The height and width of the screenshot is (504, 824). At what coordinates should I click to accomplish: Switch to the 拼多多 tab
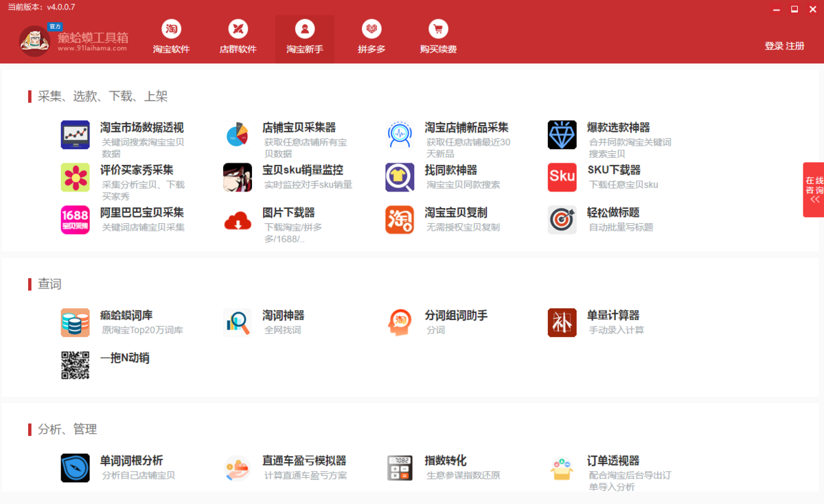(371, 38)
